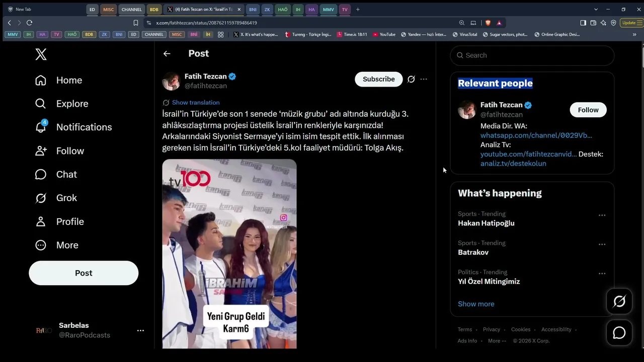Open the whatsapp.com channel link
Viewport: 644px width, 362px height.
click(536, 135)
